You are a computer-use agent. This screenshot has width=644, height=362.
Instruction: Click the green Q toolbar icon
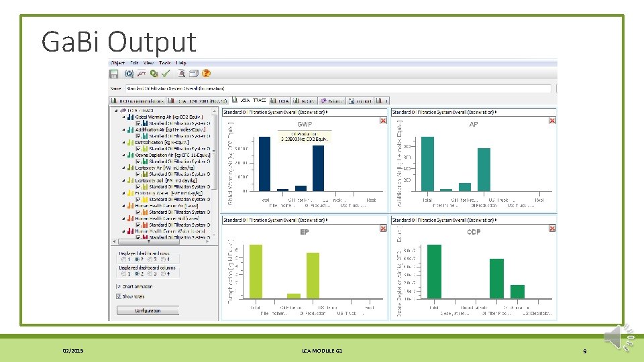click(154, 74)
